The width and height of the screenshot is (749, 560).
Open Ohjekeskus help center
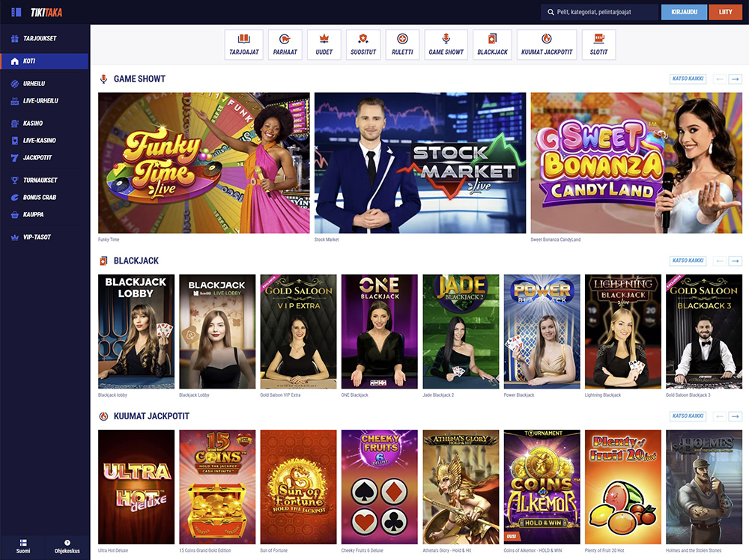(67, 547)
